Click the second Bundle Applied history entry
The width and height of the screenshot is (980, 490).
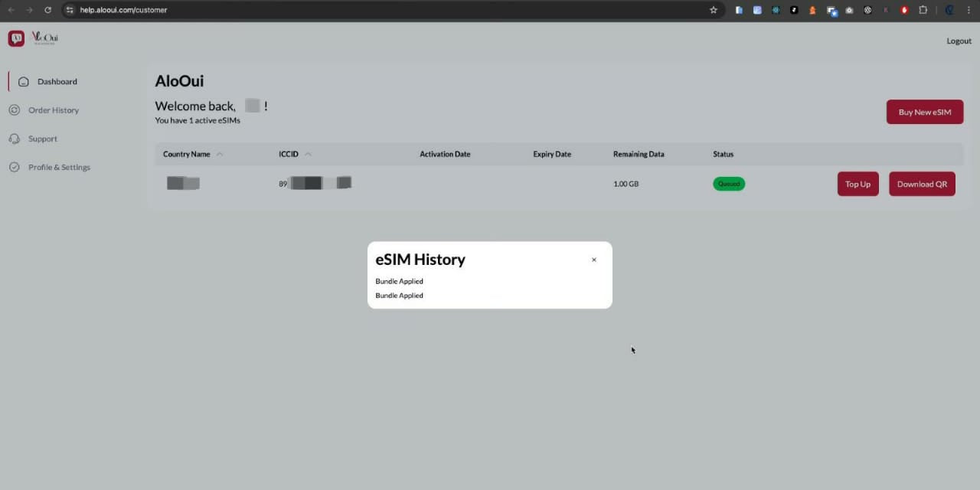pos(399,296)
